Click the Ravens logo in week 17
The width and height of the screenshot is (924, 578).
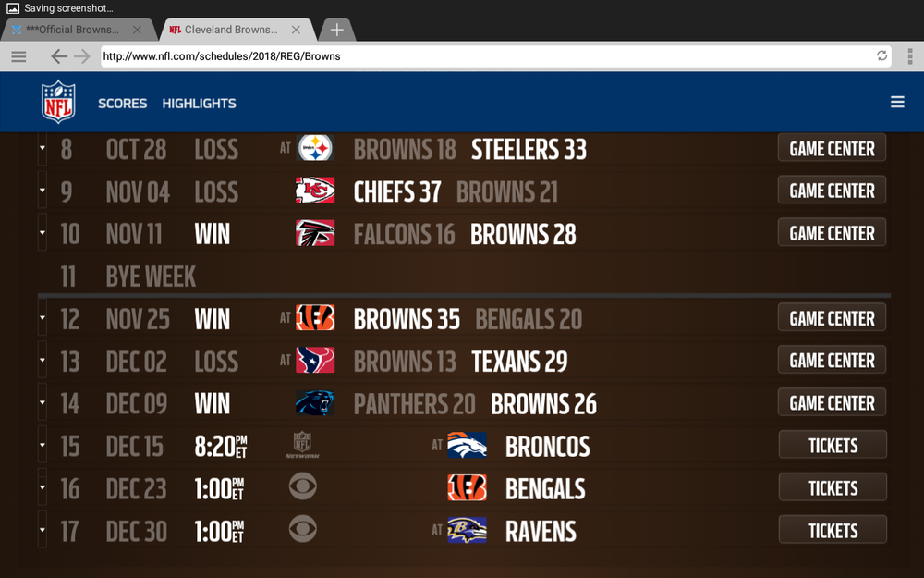[x=467, y=530]
